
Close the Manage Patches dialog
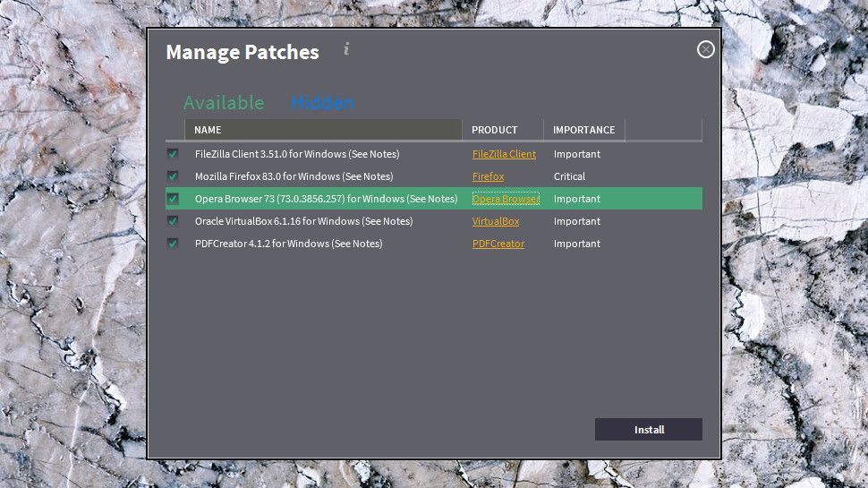point(706,50)
